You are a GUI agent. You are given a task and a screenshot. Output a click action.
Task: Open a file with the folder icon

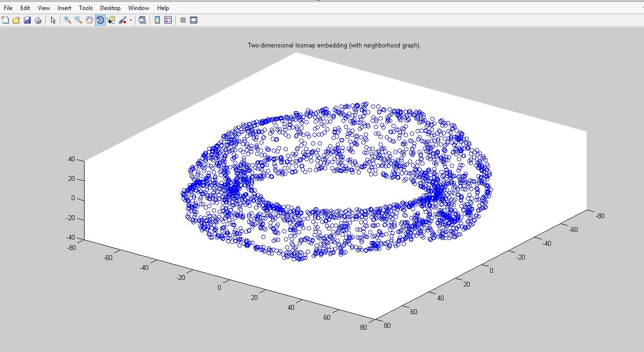click(16, 20)
